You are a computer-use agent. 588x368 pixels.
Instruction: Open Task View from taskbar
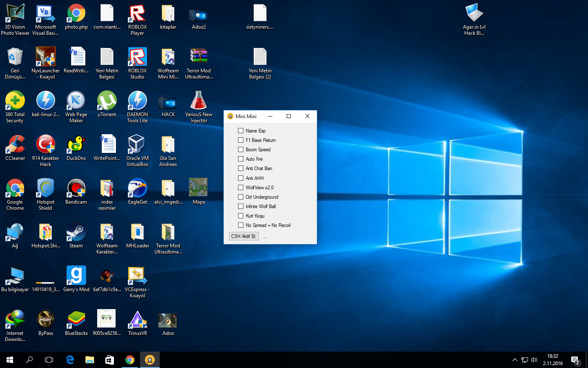49,360
